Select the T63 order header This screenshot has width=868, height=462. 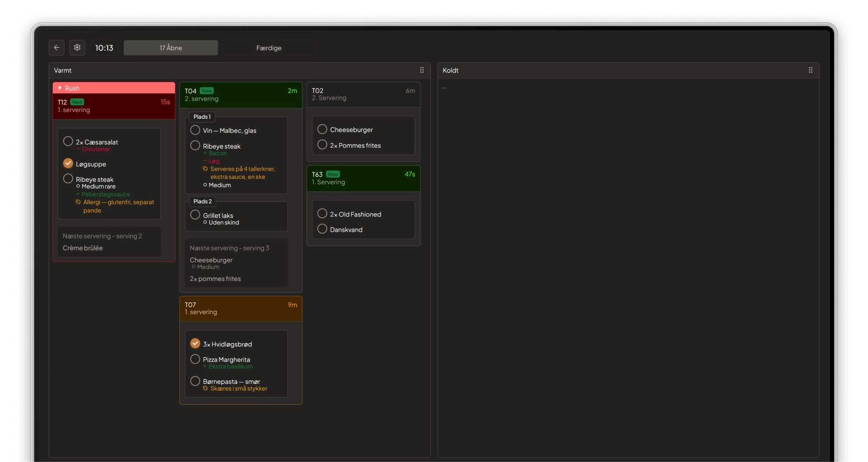pyautogui.click(x=363, y=178)
